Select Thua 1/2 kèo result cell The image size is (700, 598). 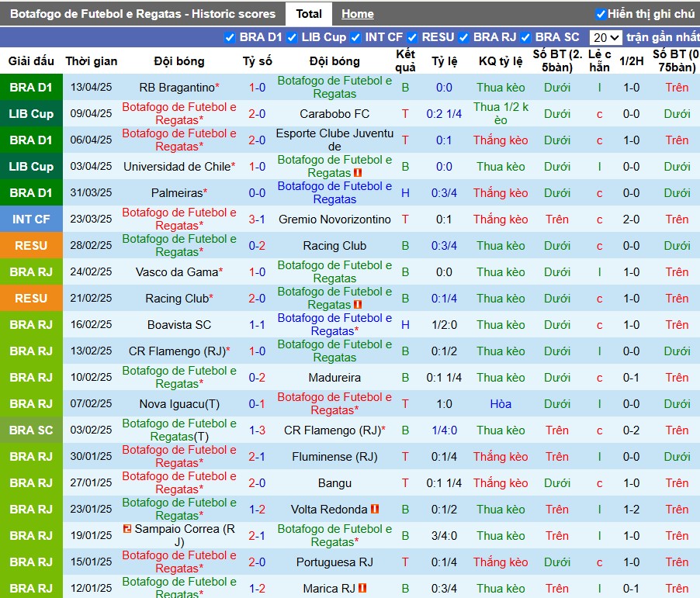coord(501,113)
